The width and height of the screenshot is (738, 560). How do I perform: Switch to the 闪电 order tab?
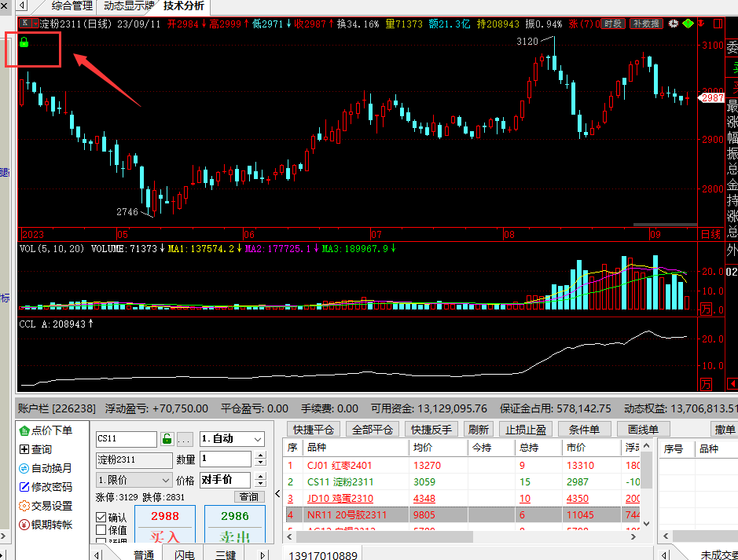click(x=184, y=555)
